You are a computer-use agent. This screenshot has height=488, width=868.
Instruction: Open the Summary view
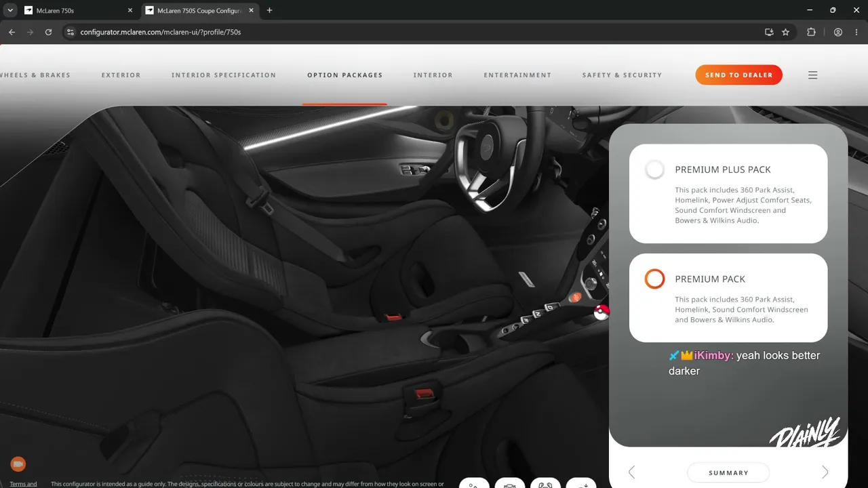coord(728,472)
